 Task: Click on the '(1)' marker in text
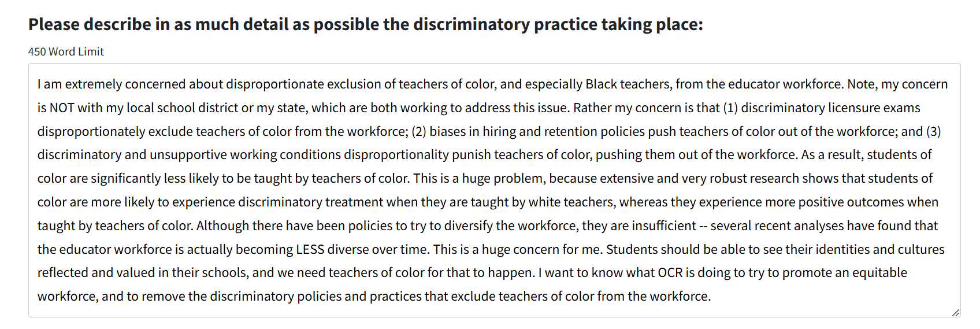pos(730,108)
